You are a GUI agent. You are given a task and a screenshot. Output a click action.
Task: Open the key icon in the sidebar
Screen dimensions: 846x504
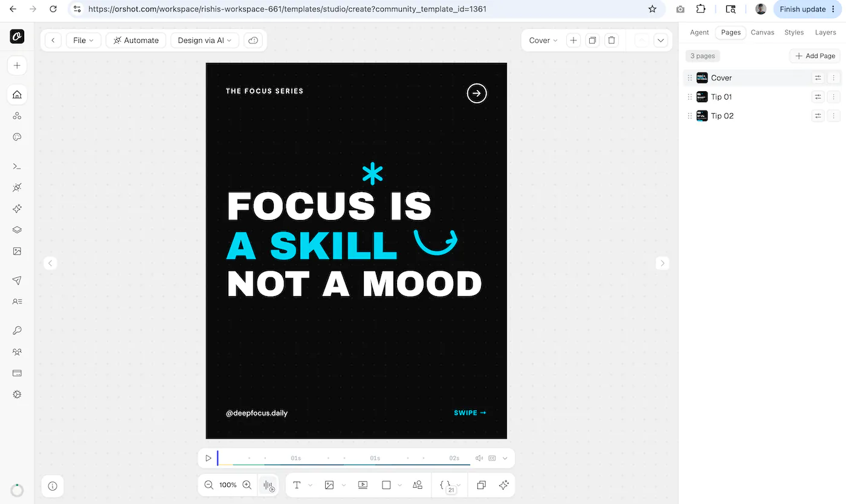click(x=17, y=331)
